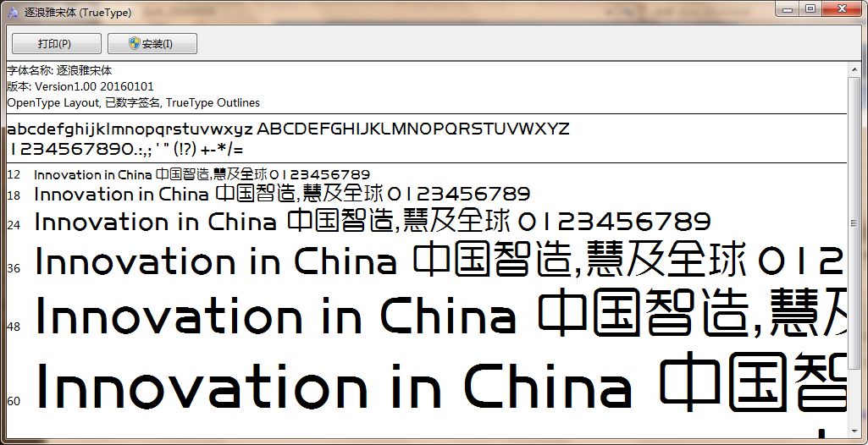Click the digits and punctuation sample line
The width and height of the screenshot is (868, 445).
click(x=125, y=149)
